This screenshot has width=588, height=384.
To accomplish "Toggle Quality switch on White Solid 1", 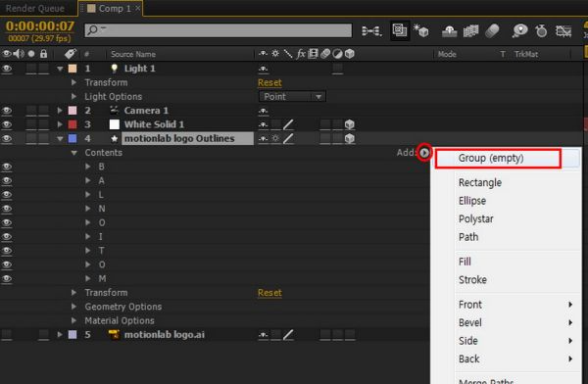I will tap(288, 124).
